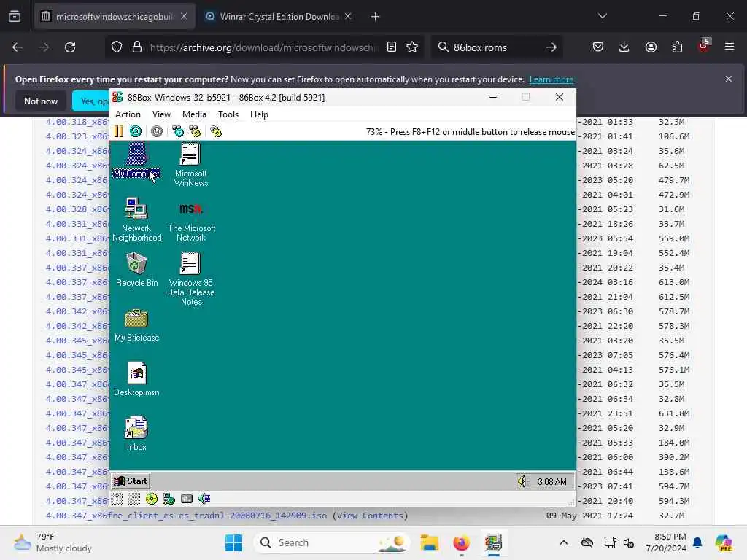
Task: Open the Firefox account icon
Action: (651, 47)
